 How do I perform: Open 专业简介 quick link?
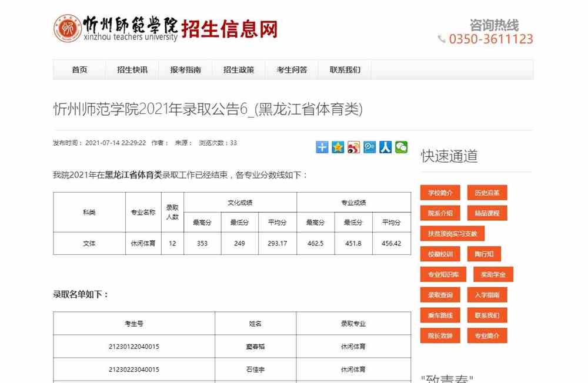pos(487,336)
